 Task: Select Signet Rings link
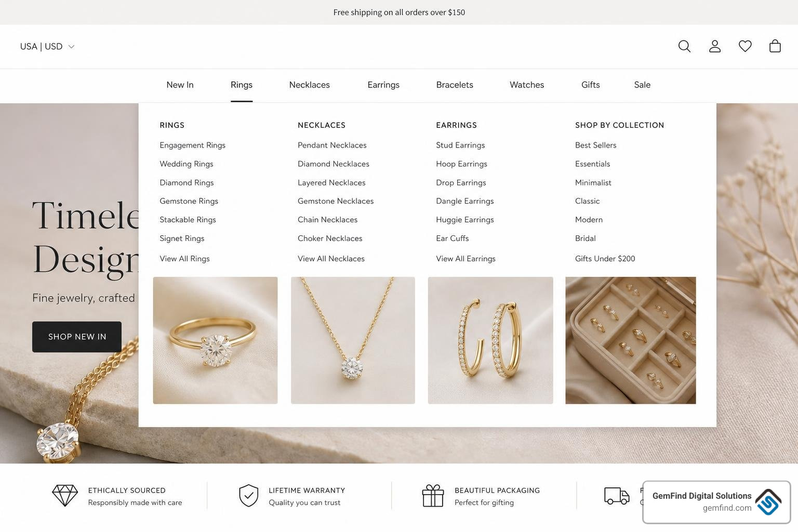pyautogui.click(x=182, y=238)
